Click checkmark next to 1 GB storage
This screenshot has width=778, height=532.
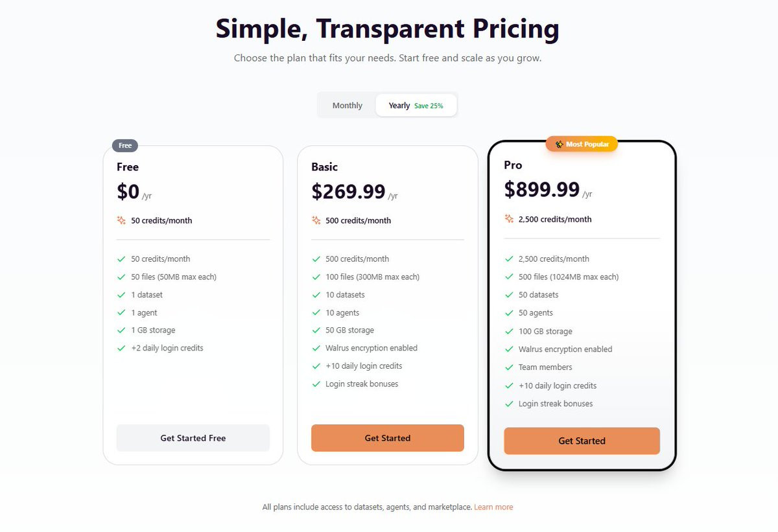tap(121, 330)
